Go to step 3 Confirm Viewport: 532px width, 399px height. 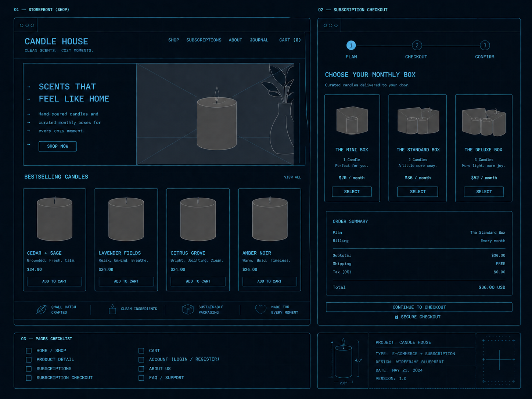(485, 45)
